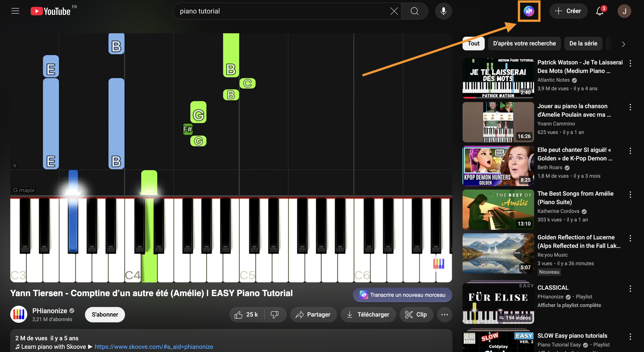Screen dimensions: 644x352
Task: Select the "D'après votre recherche" chip
Action: (x=524, y=44)
